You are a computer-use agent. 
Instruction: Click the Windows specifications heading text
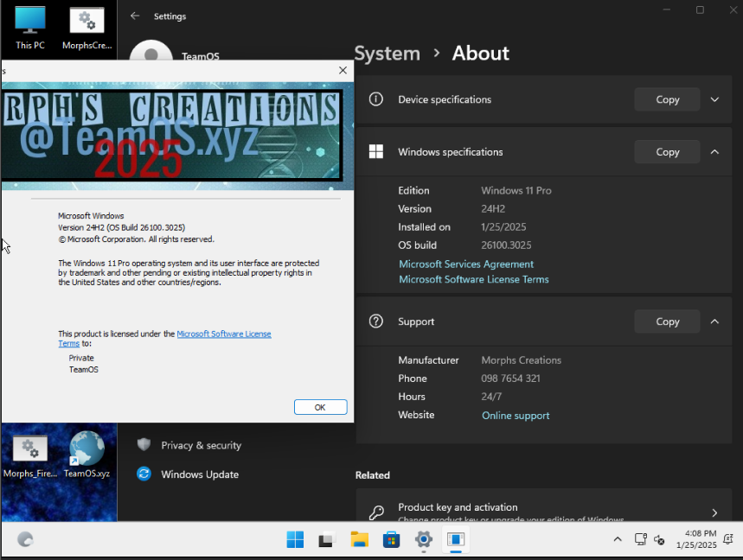click(x=450, y=152)
